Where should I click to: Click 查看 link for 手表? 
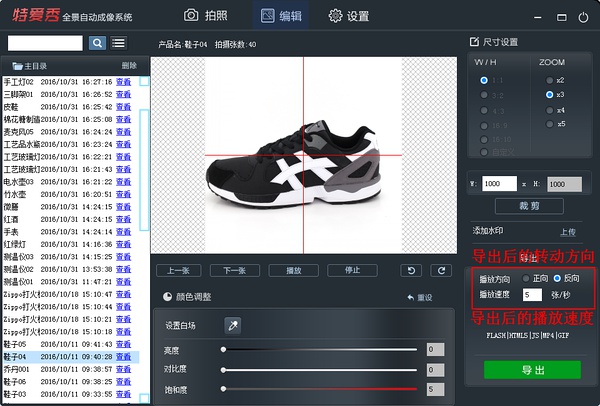pos(124,232)
